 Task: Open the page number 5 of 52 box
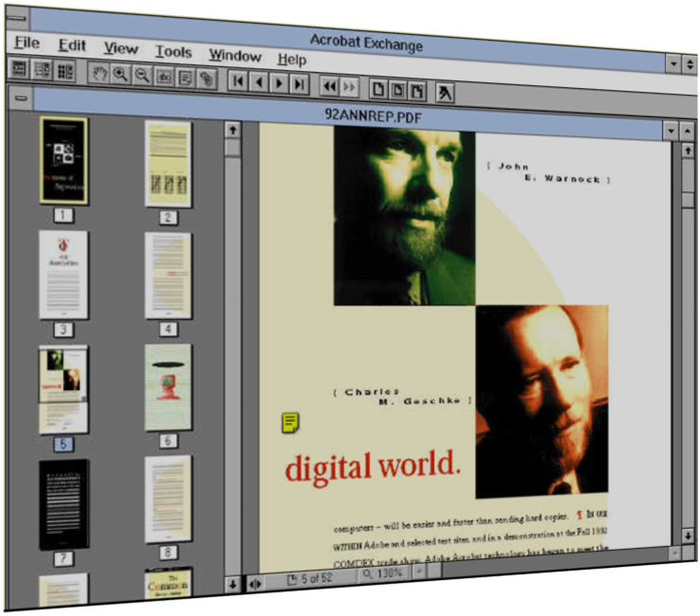point(308,578)
